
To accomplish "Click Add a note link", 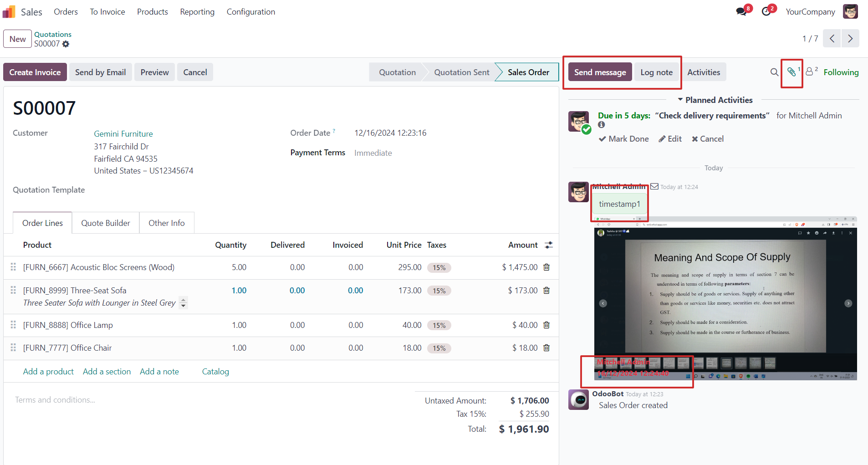I will [159, 372].
